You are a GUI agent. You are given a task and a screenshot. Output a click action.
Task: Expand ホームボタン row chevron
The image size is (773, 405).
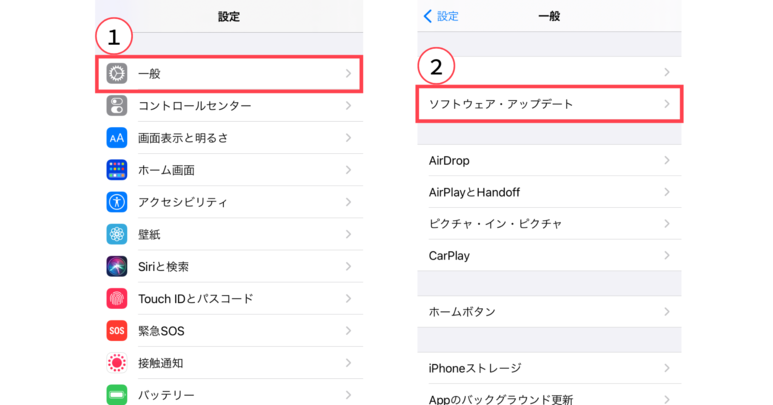(667, 311)
